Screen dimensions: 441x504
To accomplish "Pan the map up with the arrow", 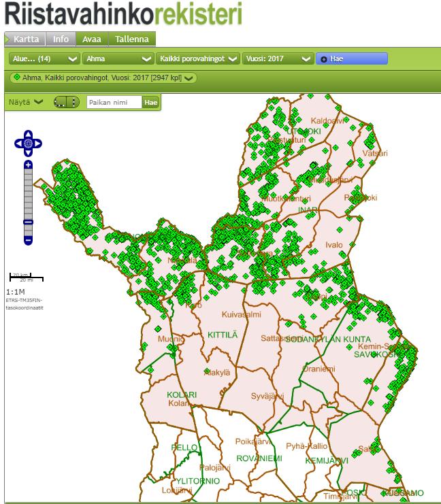I will pyautogui.click(x=29, y=135).
